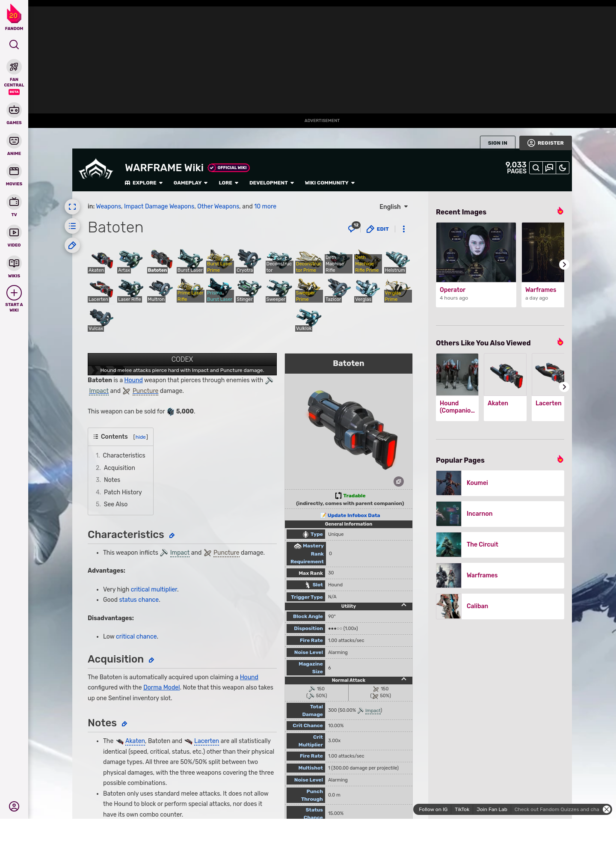The image size is (616, 856).
Task: Enlarge the Batoten infobox image icon
Action: (x=399, y=481)
